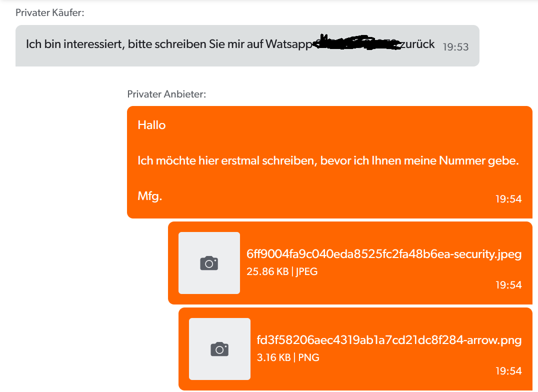
Task: Click camera icon of arrow.png attachment
Action: click(x=219, y=349)
